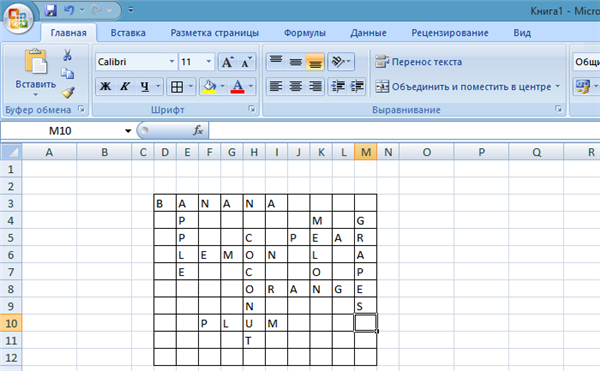Copy selection with the copy icon

(67, 73)
